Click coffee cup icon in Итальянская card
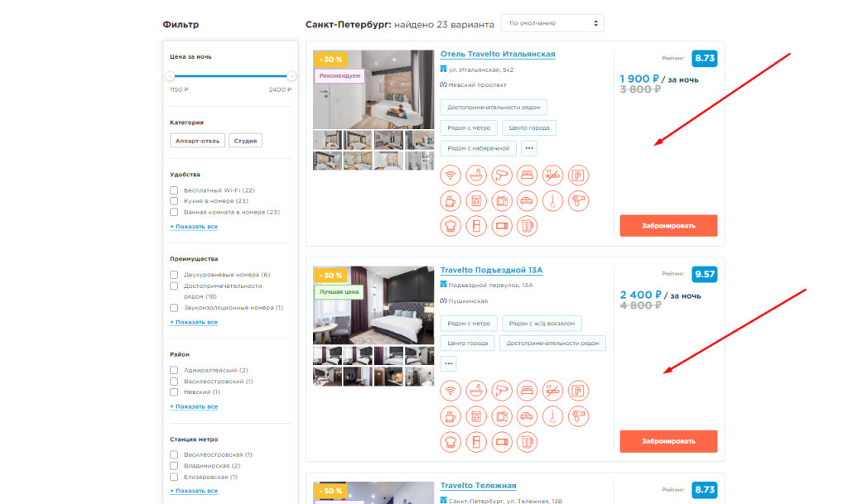The height and width of the screenshot is (504, 848). [x=450, y=201]
